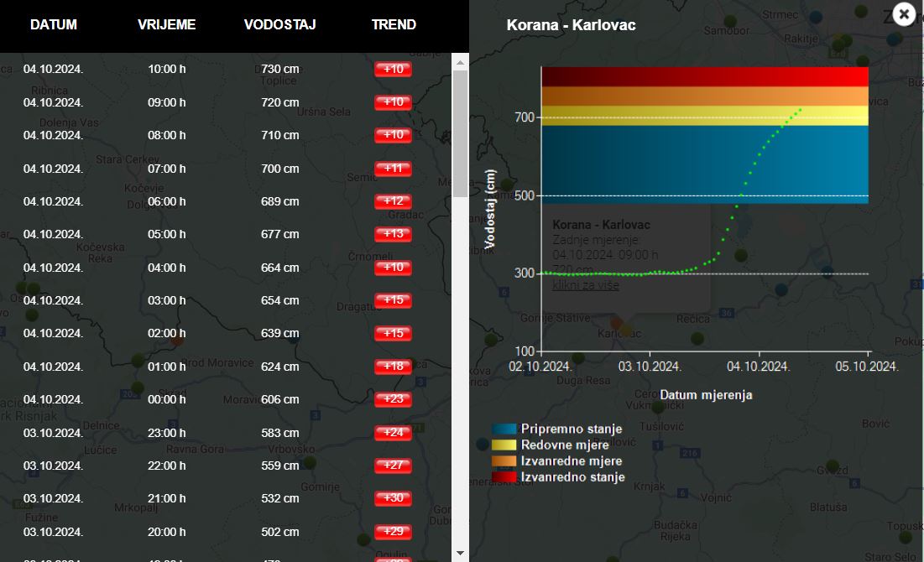Click the +24 trend badge at 23:00 h
924x562 pixels.
(x=393, y=432)
